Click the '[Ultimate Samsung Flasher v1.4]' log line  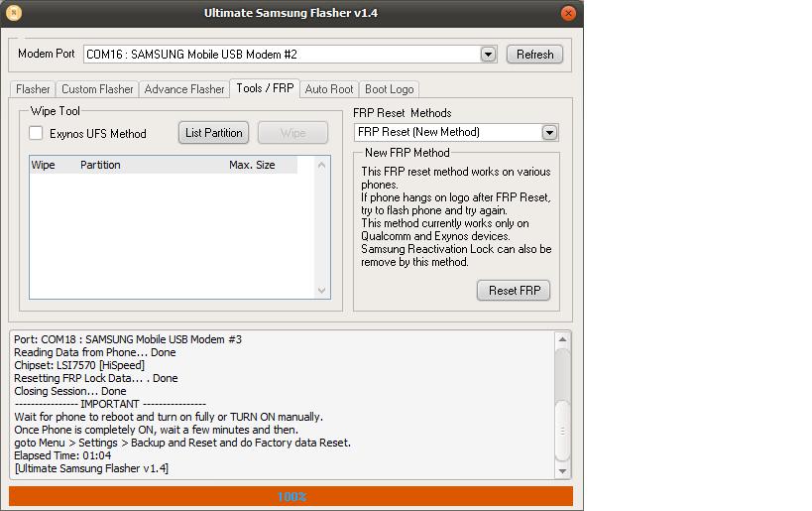91,468
